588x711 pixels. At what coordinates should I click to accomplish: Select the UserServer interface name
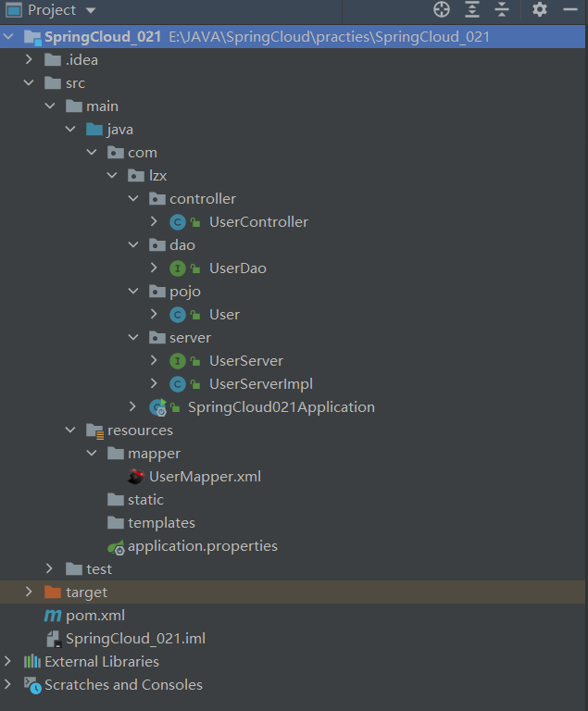[246, 361]
